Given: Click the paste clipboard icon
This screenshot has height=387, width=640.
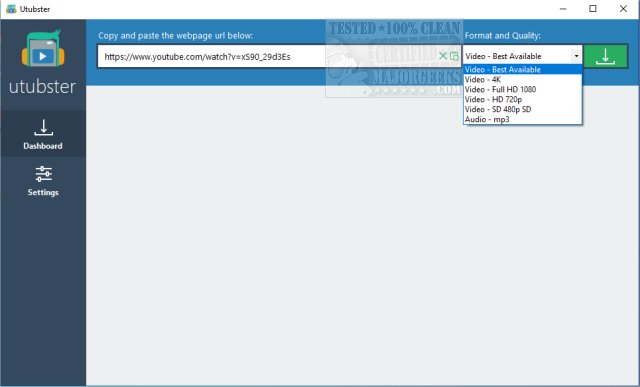Looking at the screenshot, I should [453, 56].
